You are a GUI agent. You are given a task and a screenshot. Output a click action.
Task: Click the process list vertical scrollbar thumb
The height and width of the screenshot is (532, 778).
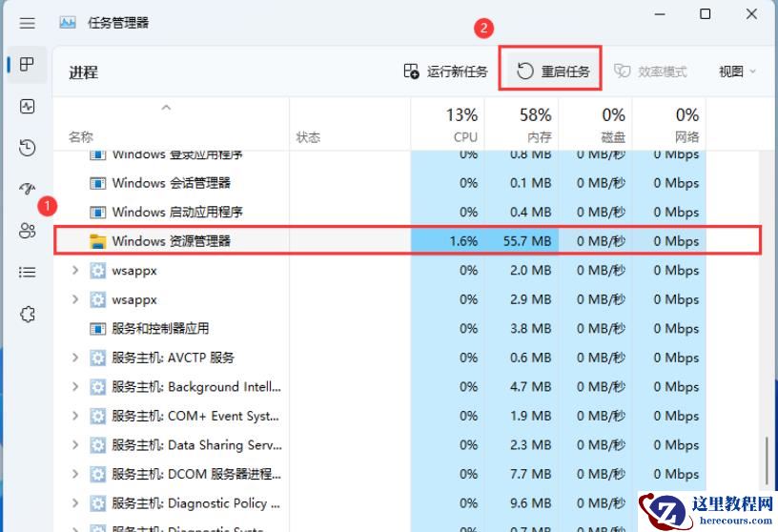pos(767,462)
